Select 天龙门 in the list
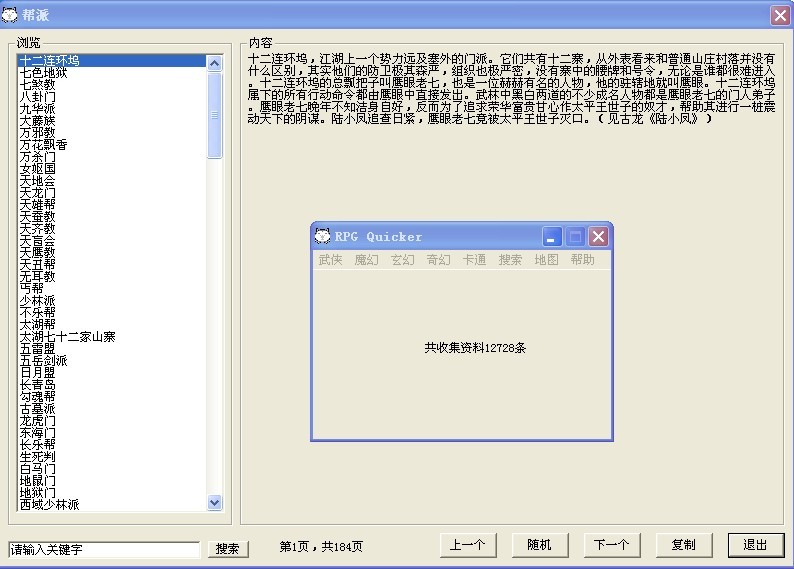The height and width of the screenshot is (569, 794). (112, 193)
